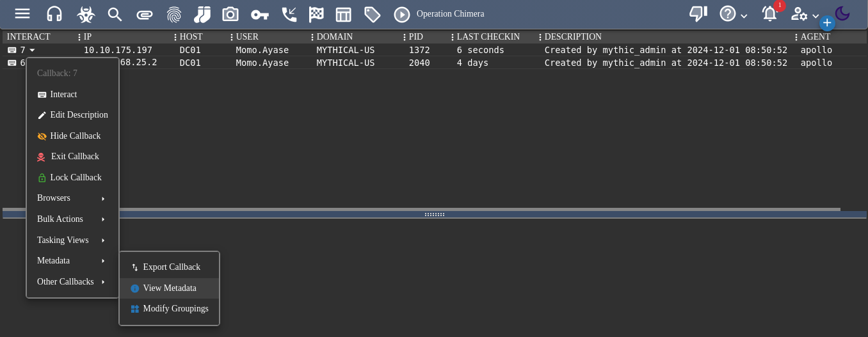Screen dimensions: 868x337
Task: Sort by the AGENT column header
Action: [816, 37]
